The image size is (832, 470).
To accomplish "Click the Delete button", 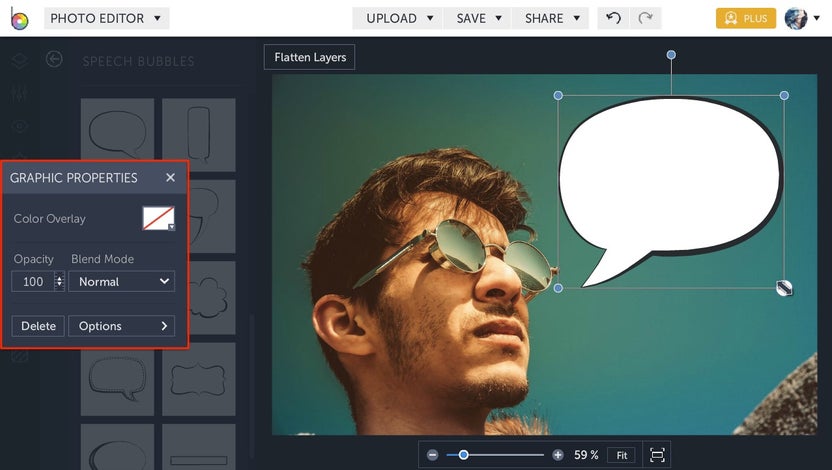I will (38, 326).
